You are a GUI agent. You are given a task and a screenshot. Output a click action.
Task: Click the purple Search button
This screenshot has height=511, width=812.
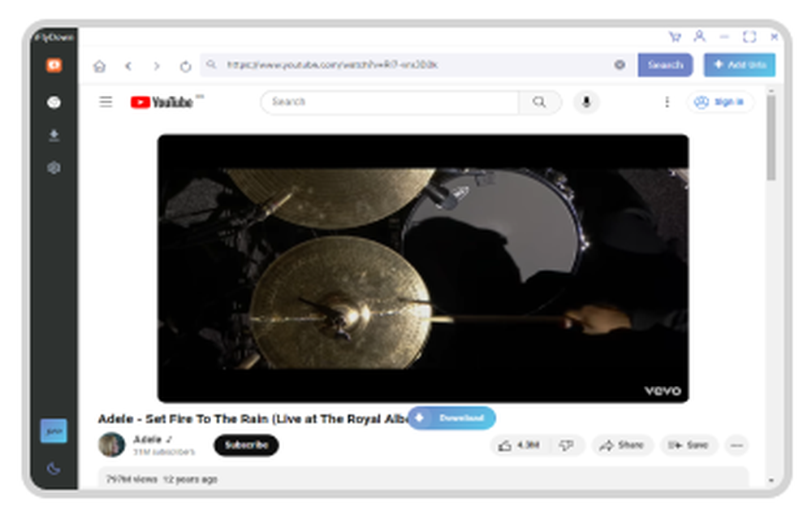(x=665, y=65)
